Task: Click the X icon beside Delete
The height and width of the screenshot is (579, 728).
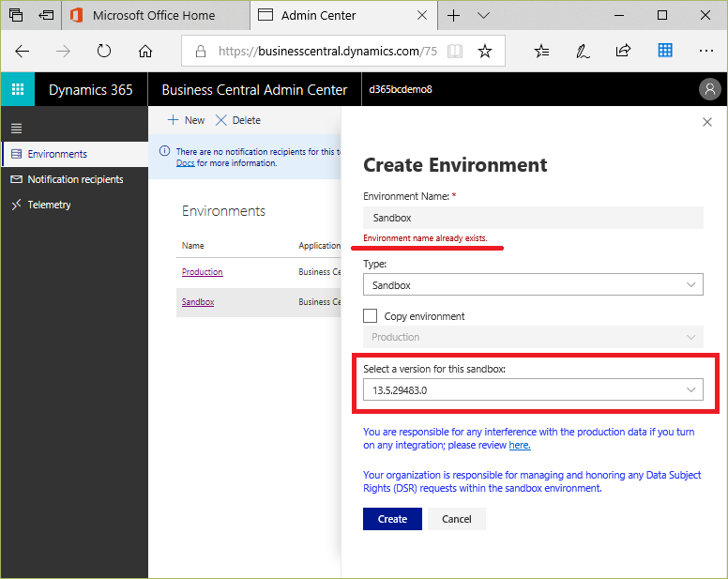Action: 221,120
